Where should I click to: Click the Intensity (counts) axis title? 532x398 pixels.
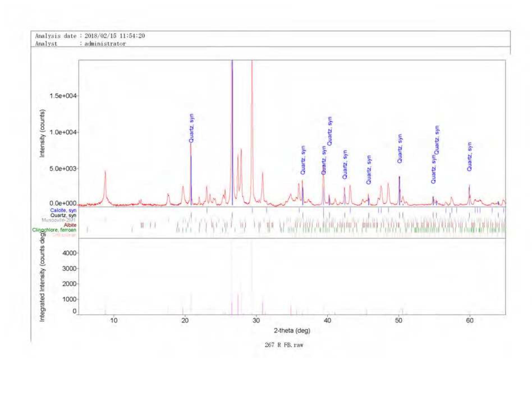42,133
